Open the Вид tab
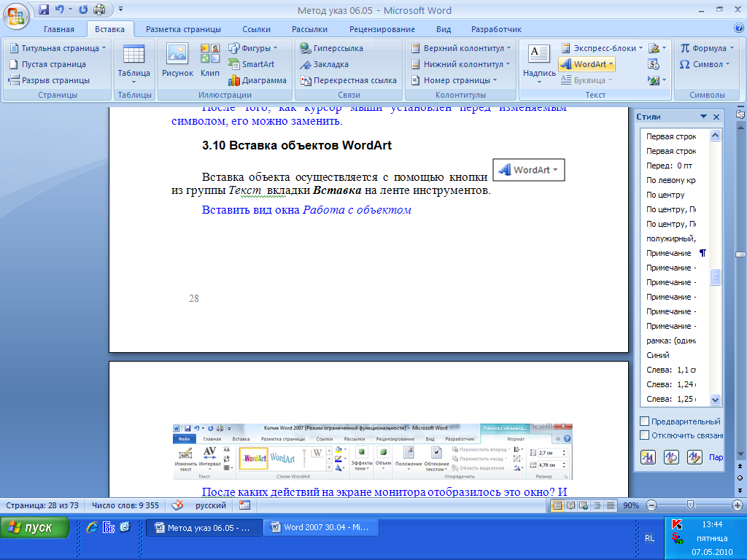 (x=444, y=29)
